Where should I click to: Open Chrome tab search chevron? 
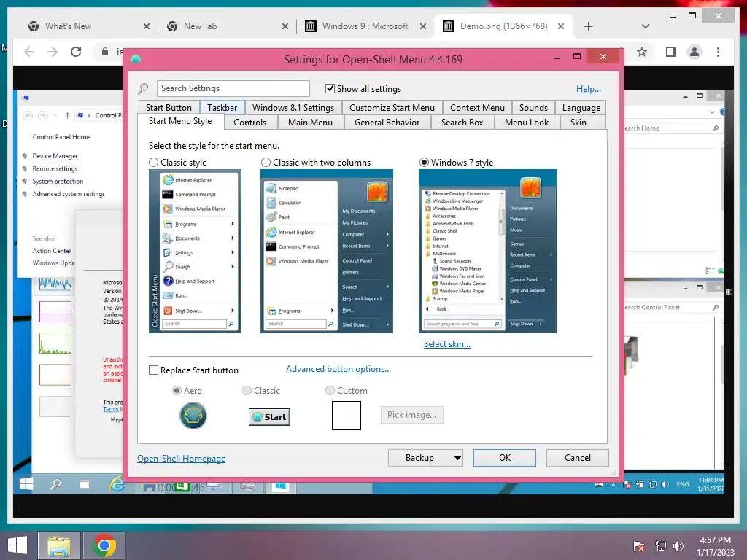click(x=645, y=26)
